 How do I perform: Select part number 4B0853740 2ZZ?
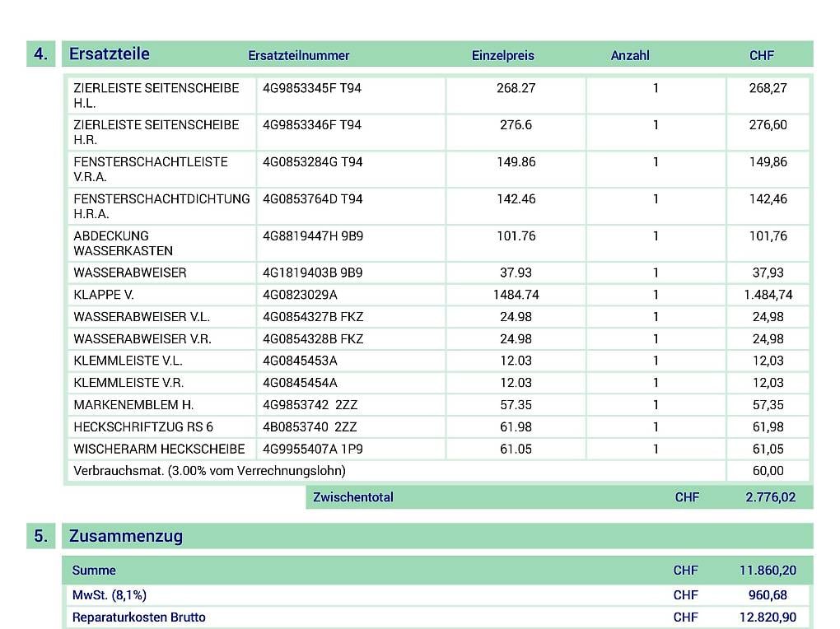[310, 427]
